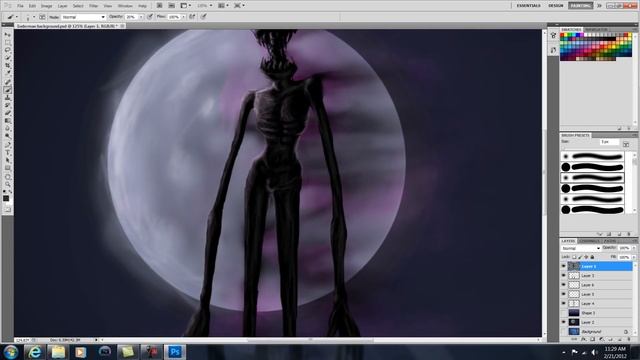The image size is (640, 360).
Task: Select the Lasso tool
Action: click(7, 50)
